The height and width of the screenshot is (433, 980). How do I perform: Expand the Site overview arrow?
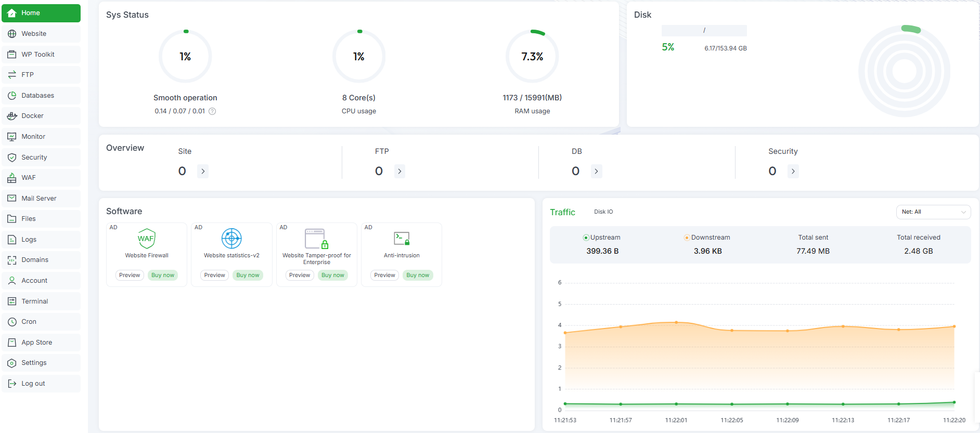203,172
